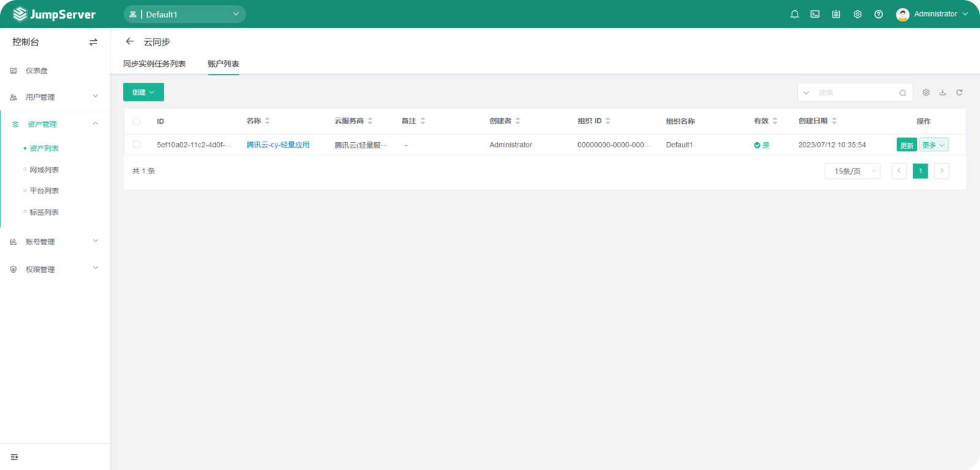Image resolution: width=980 pixels, height=470 pixels.
Task: Focus the 搜索 search field
Action: pyautogui.click(x=856, y=93)
